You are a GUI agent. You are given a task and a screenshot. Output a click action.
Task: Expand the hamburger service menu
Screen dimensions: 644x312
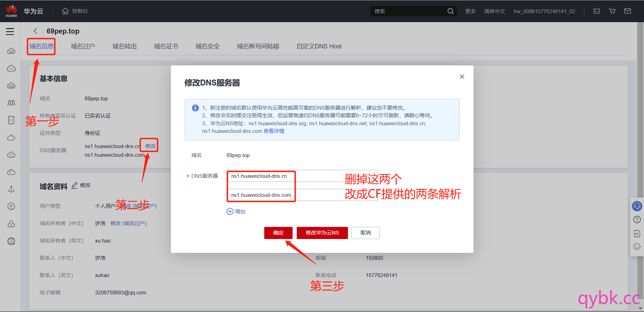(x=10, y=31)
